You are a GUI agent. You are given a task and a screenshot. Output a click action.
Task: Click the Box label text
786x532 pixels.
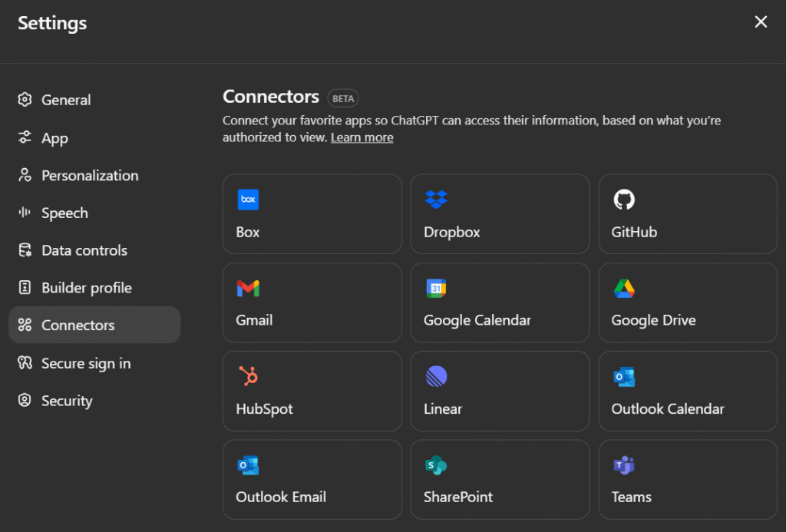pos(248,232)
